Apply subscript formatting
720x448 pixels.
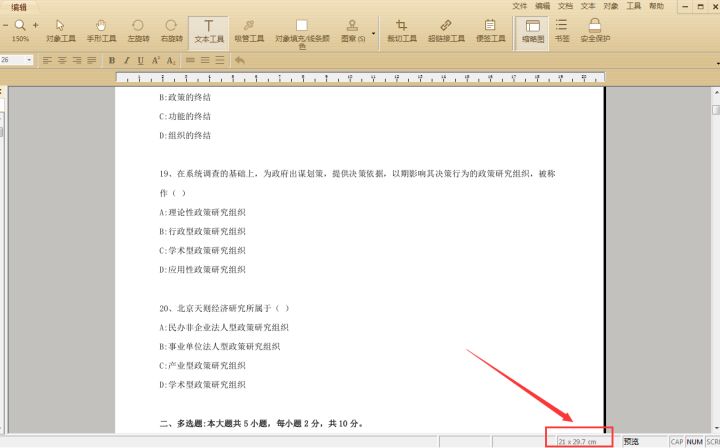tap(171, 60)
